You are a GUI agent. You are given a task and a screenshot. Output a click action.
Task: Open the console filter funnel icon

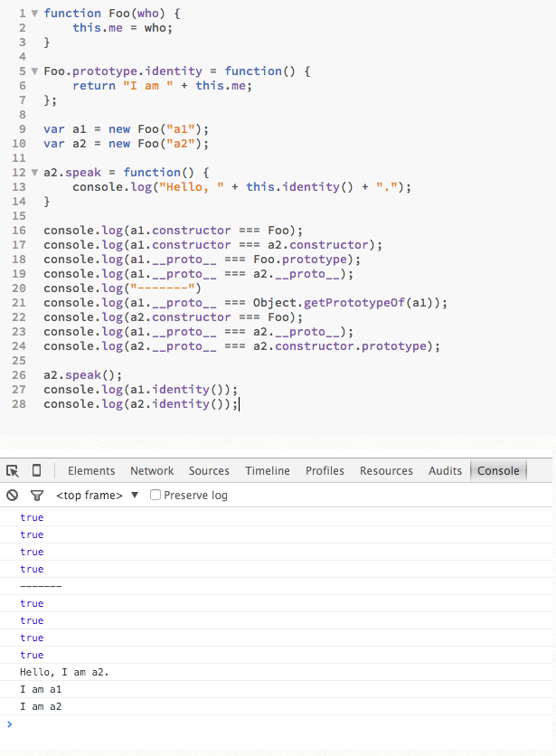(37, 496)
